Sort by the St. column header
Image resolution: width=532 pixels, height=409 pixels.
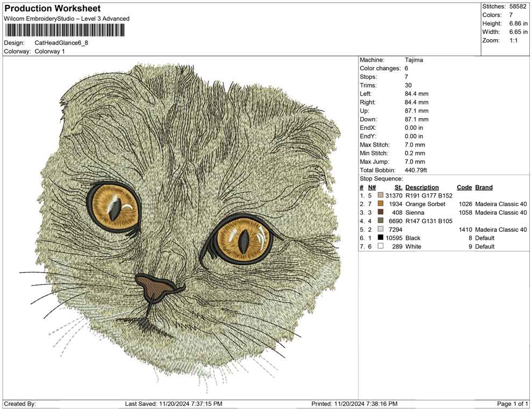click(x=398, y=187)
